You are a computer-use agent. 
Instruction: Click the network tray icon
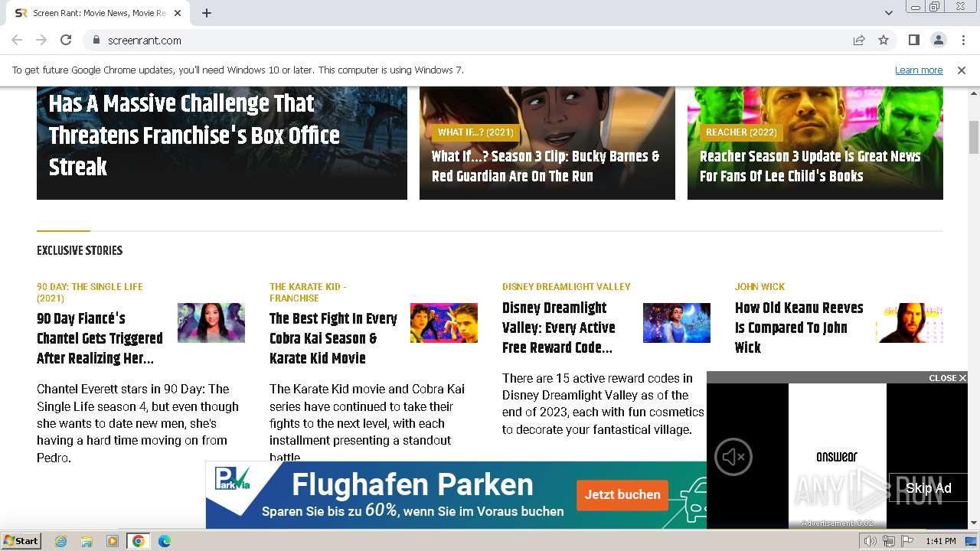click(889, 541)
